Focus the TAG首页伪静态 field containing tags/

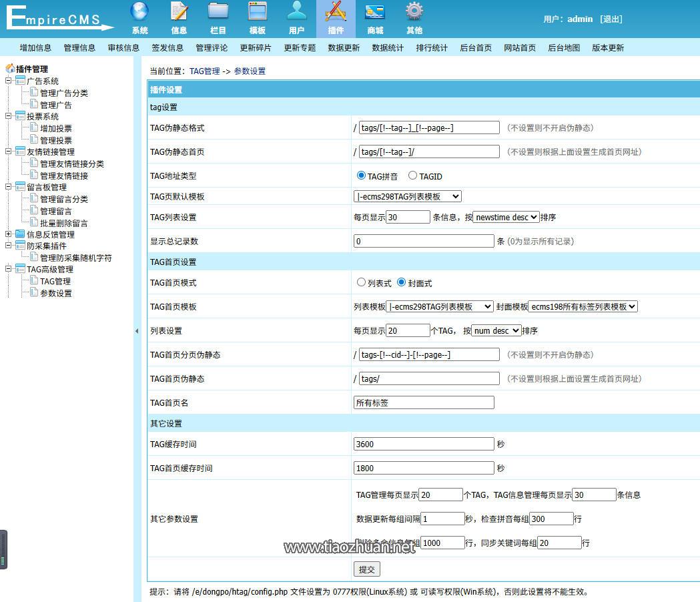[x=429, y=378]
